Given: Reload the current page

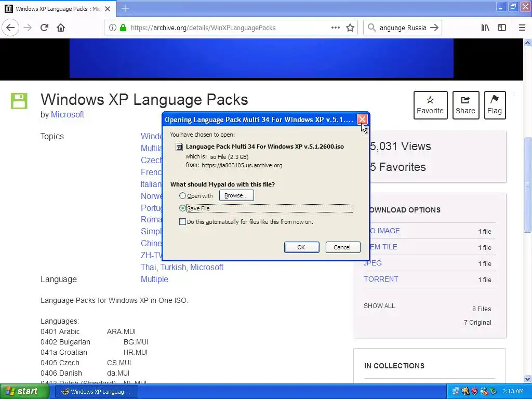Looking at the screenshot, I should [x=44, y=28].
